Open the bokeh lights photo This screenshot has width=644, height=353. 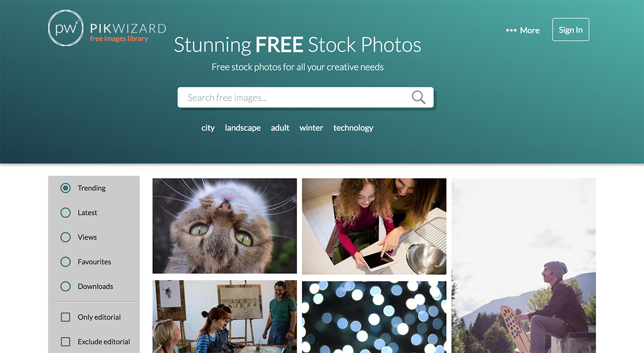(374, 317)
